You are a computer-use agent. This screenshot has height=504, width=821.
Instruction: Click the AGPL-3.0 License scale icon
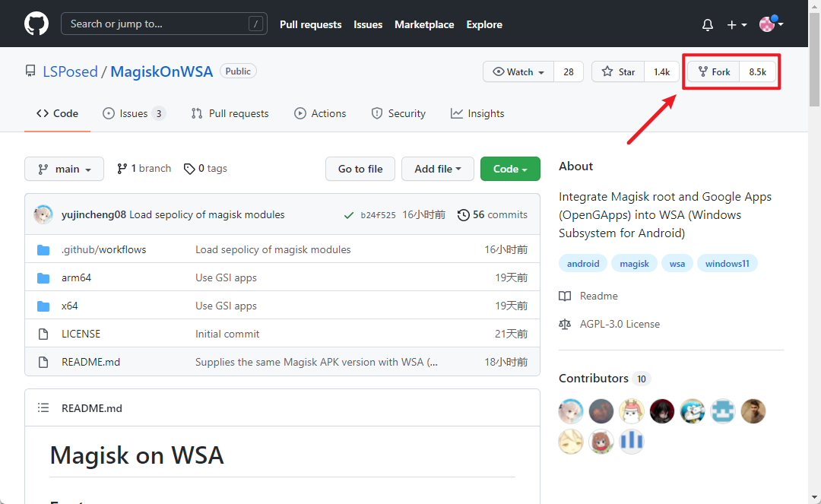(x=565, y=323)
